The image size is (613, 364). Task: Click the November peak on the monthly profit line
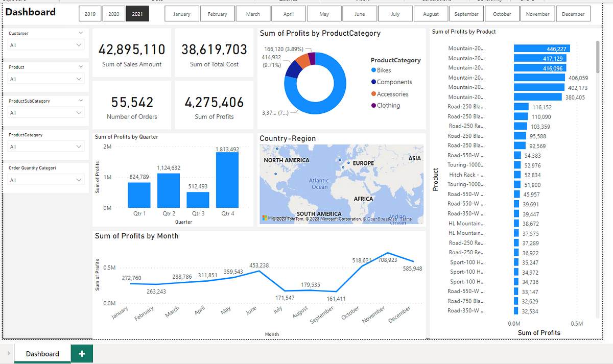387,252
